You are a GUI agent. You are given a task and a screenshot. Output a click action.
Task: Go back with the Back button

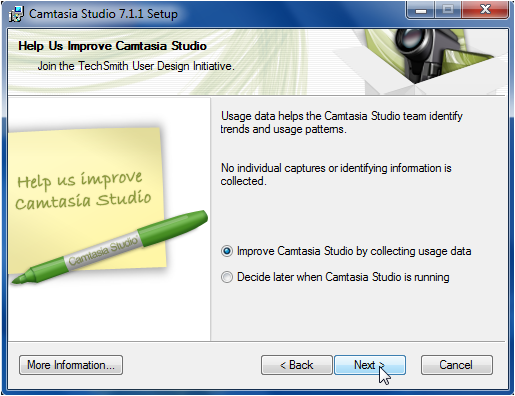click(x=297, y=365)
